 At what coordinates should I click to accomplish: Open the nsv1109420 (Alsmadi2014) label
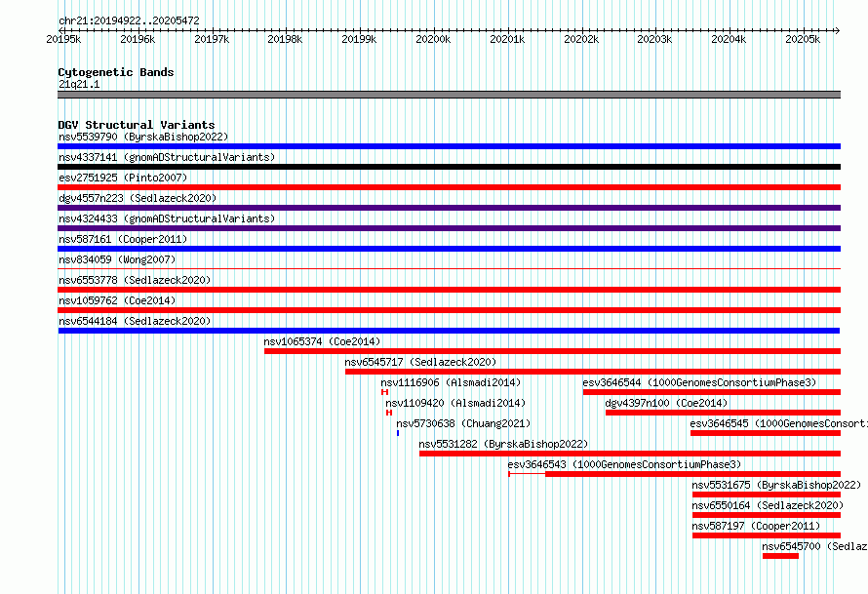[455, 403]
